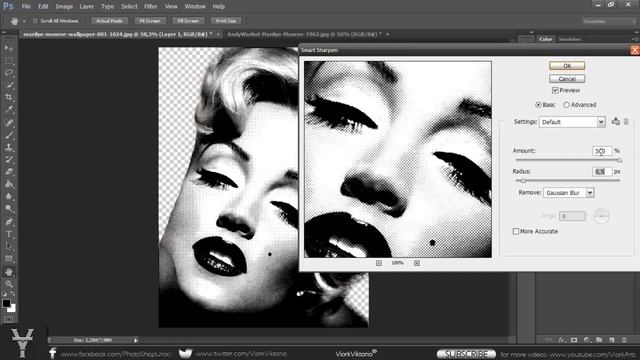Click the layer fx styles icon

pos(562,340)
